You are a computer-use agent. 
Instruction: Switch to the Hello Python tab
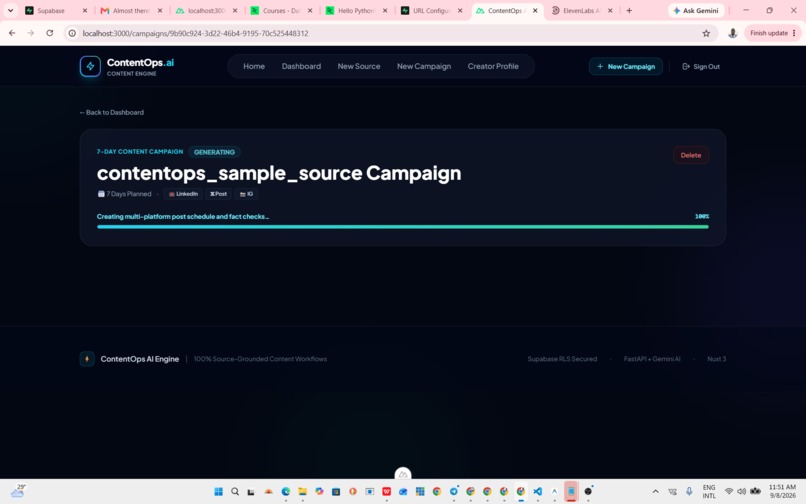tap(355, 10)
